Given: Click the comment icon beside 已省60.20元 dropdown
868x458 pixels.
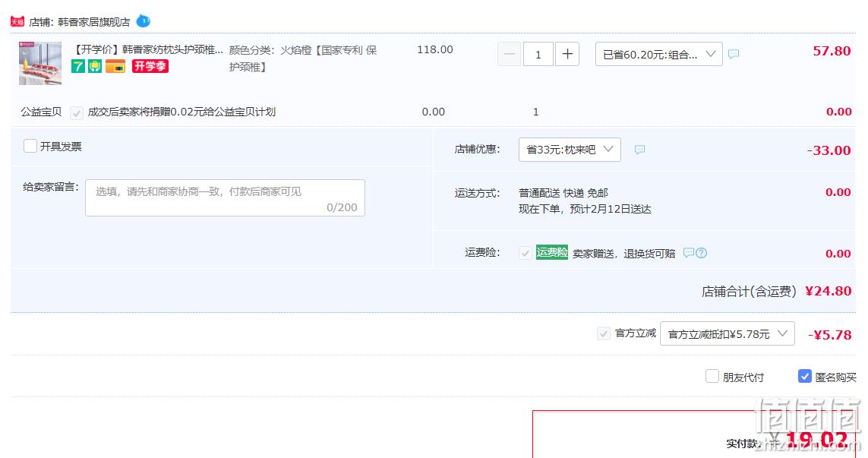Looking at the screenshot, I should coord(734,54).
